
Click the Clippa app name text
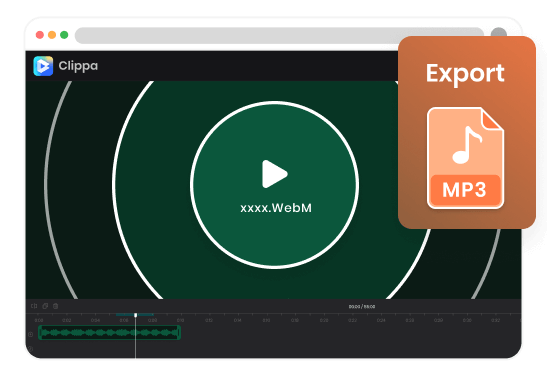pos(78,66)
